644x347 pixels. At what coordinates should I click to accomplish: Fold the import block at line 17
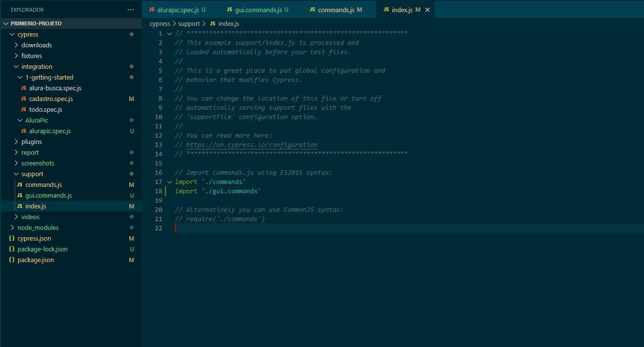(x=170, y=182)
